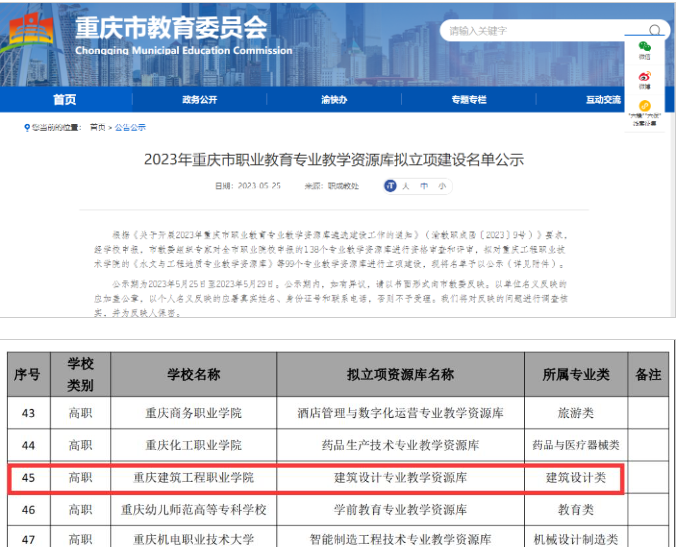Go to 首页 in the breadcrumb
685x547 pixels.
(x=97, y=128)
